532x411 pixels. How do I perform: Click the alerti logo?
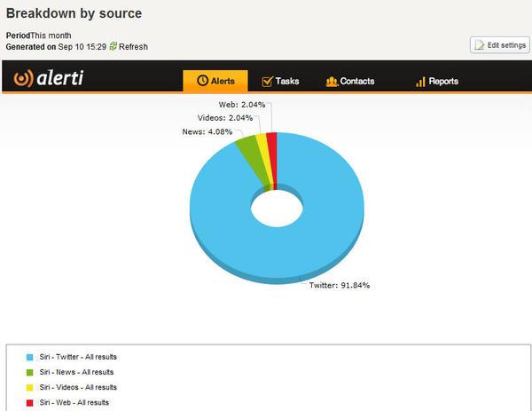click(49, 78)
